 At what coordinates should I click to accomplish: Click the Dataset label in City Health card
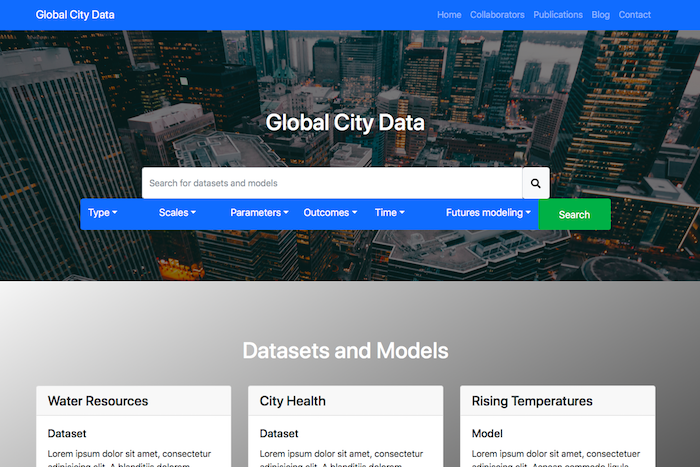(x=279, y=434)
